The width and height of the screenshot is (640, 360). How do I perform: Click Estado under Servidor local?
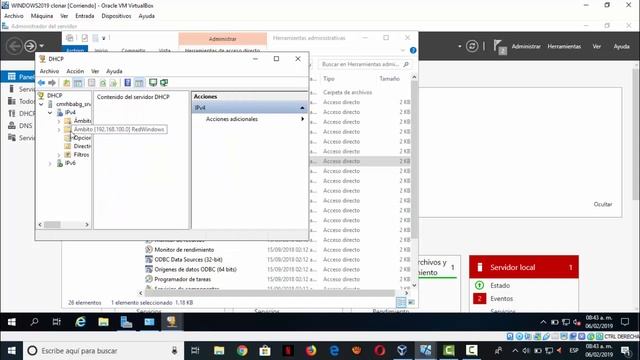(x=500, y=286)
